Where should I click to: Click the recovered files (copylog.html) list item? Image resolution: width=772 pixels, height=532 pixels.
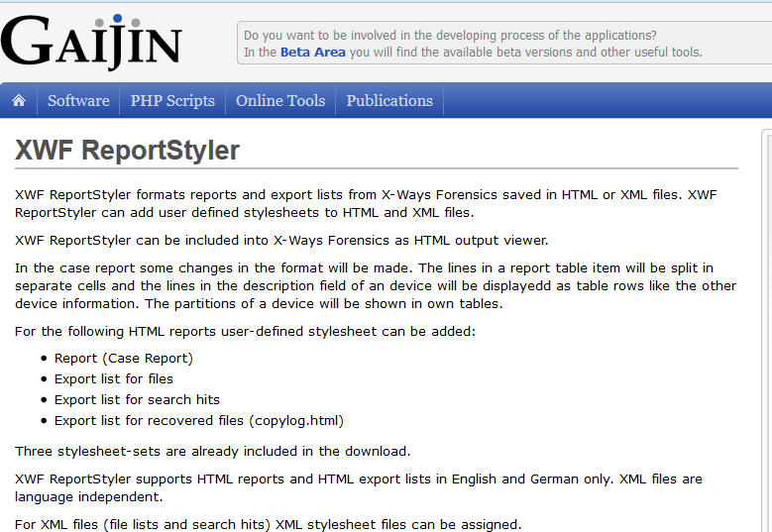[198, 420]
